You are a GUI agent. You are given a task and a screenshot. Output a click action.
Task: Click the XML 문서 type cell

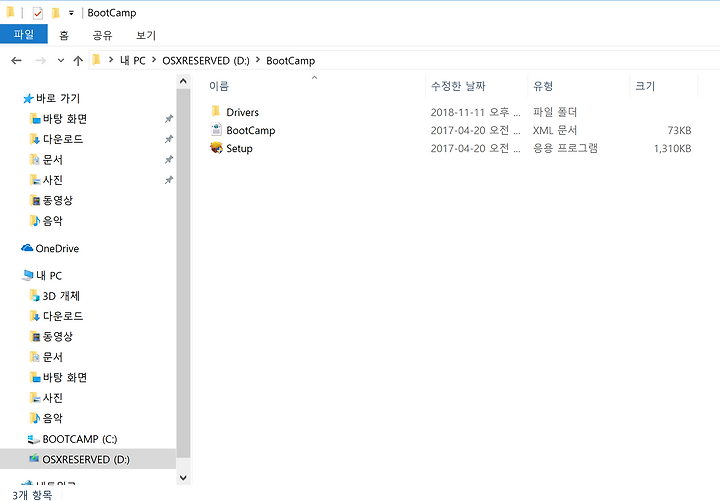click(555, 130)
